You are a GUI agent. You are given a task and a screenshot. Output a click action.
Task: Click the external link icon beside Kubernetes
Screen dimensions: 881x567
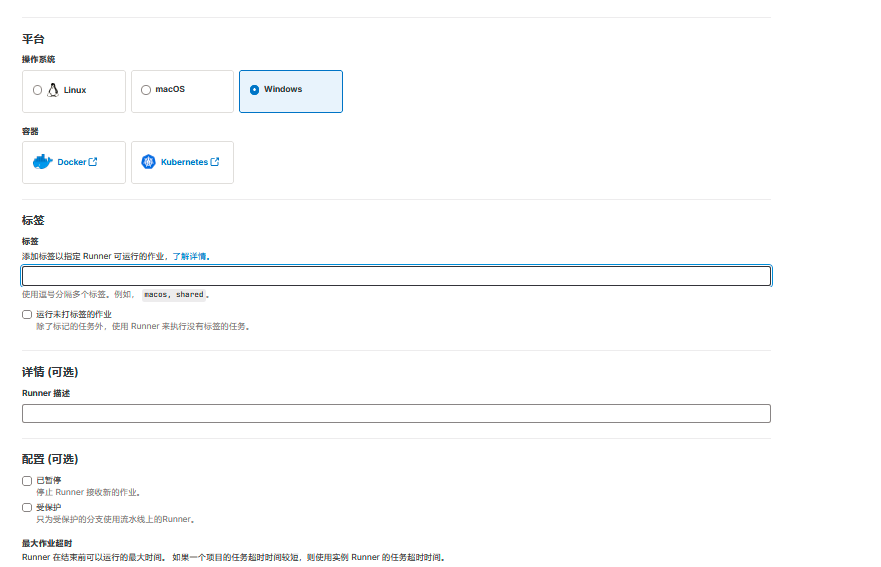(x=215, y=162)
